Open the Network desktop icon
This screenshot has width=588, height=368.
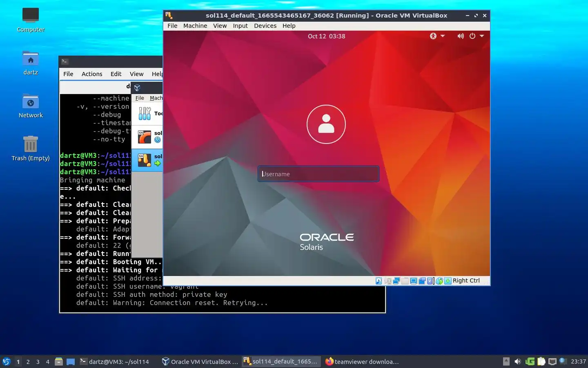[31, 106]
